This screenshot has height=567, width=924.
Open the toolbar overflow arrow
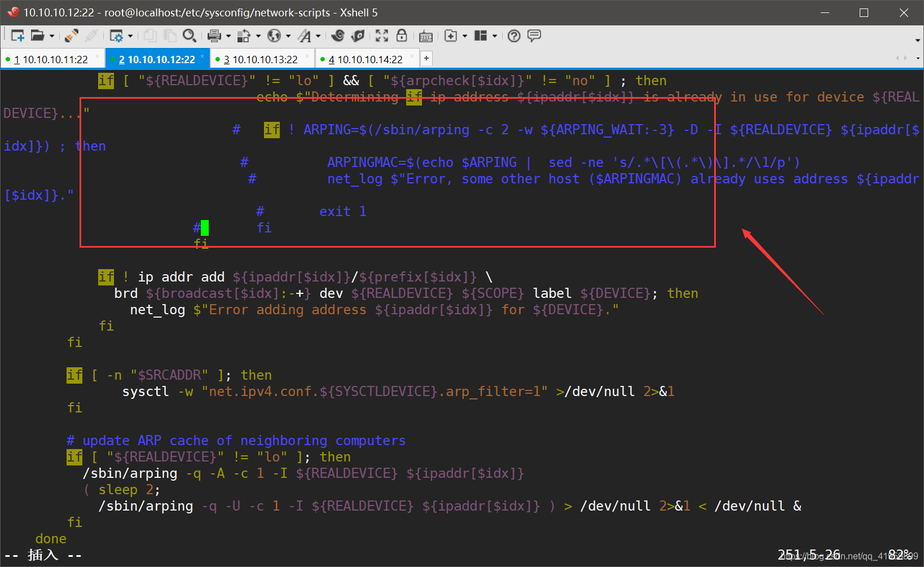(x=918, y=41)
